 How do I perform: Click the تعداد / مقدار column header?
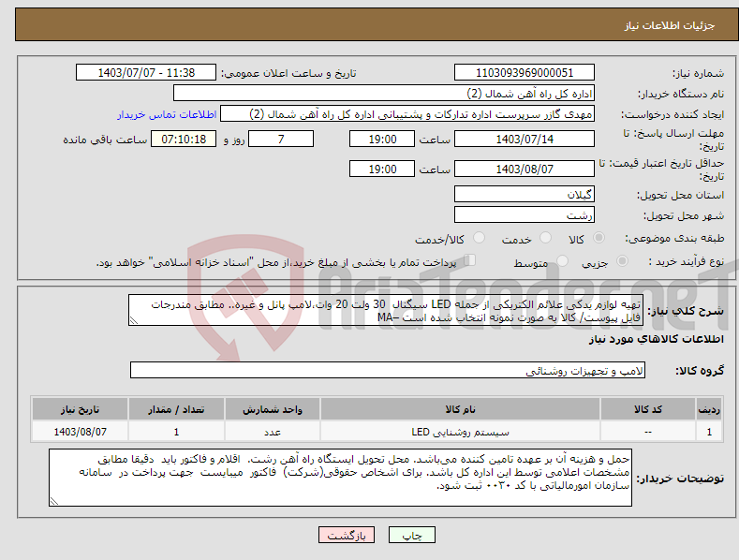click(176, 409)
